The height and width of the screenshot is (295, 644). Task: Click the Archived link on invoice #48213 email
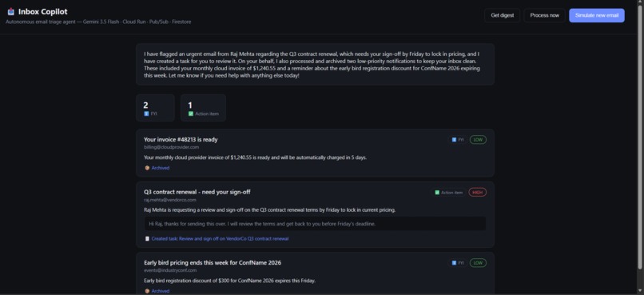click(x=160, y=168)
